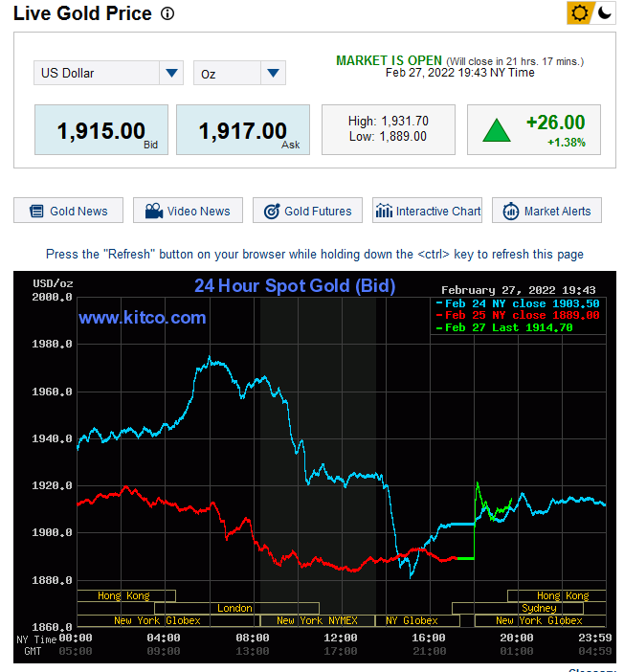Click the target icon on Gold Futures
The width and height of the screenshot is (624, 672).
coord(272,211)
